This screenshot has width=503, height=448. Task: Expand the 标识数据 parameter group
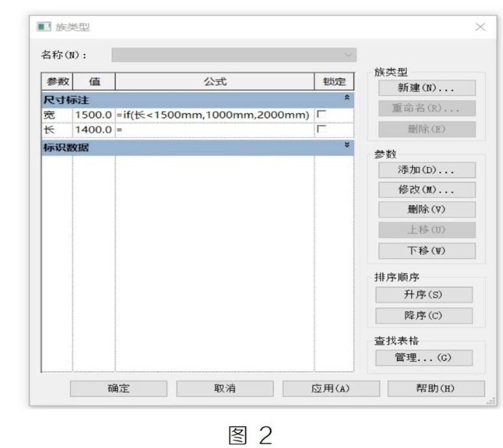pos(347,145)
